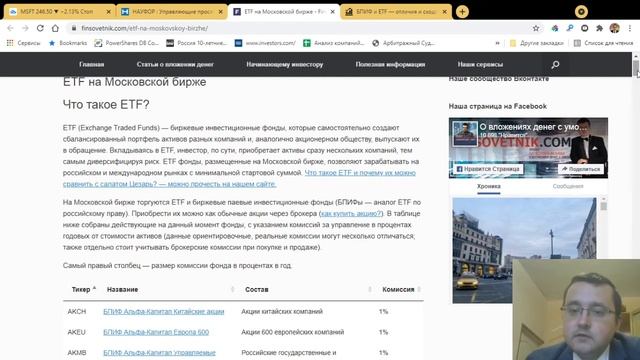Screen dimensions: 640x360
Task: Open Полезная информация menu
Action: click(390, 64)
